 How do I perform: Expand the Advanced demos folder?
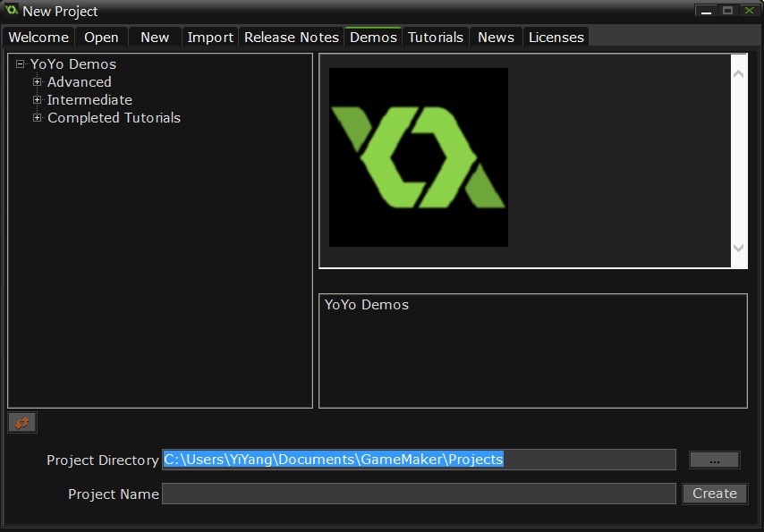tap(37, 82)
